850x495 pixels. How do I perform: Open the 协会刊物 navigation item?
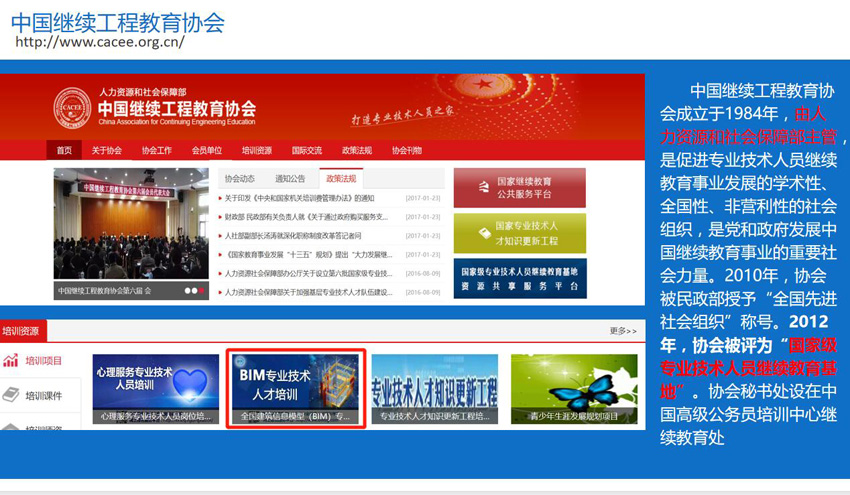(407, 150)
